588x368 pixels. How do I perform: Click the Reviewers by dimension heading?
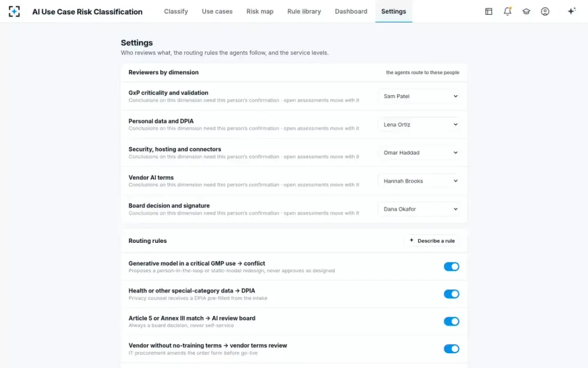coord(164,72)
